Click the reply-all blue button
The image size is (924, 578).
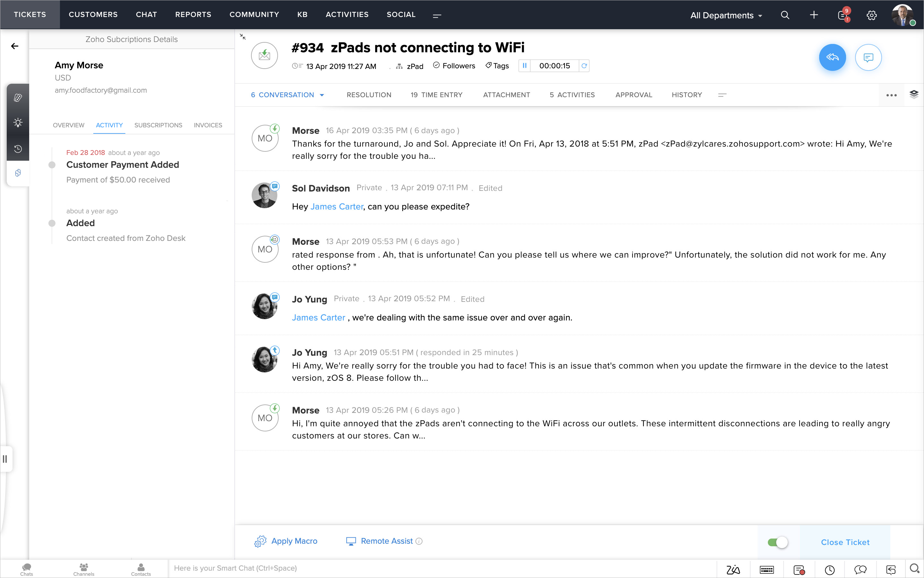click(832, 57)
